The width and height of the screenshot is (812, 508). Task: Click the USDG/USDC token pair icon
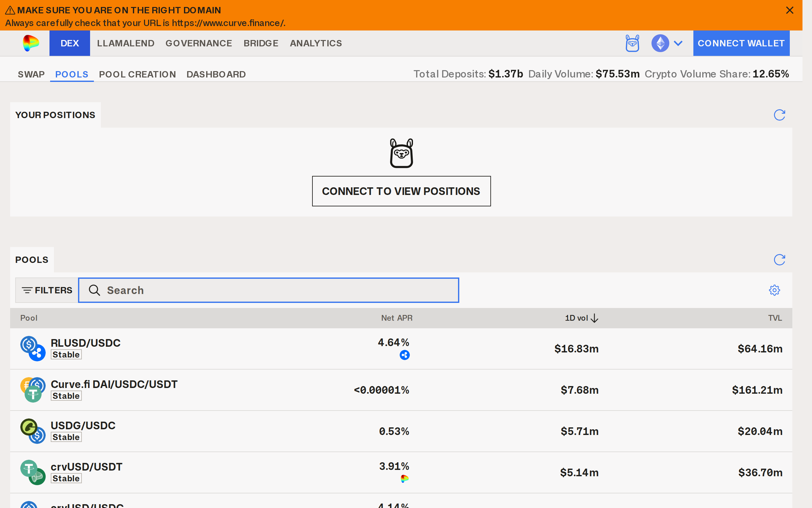point(33,431)
